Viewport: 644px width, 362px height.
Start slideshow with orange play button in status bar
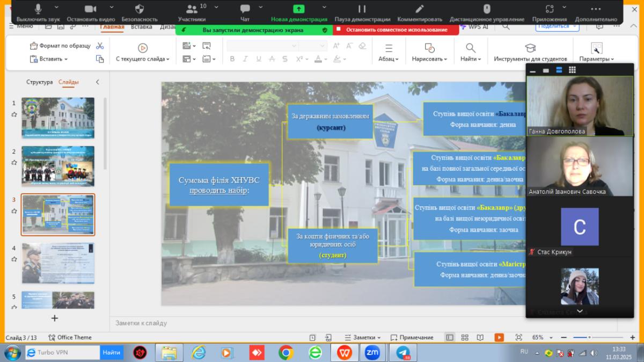pos(499,337)
